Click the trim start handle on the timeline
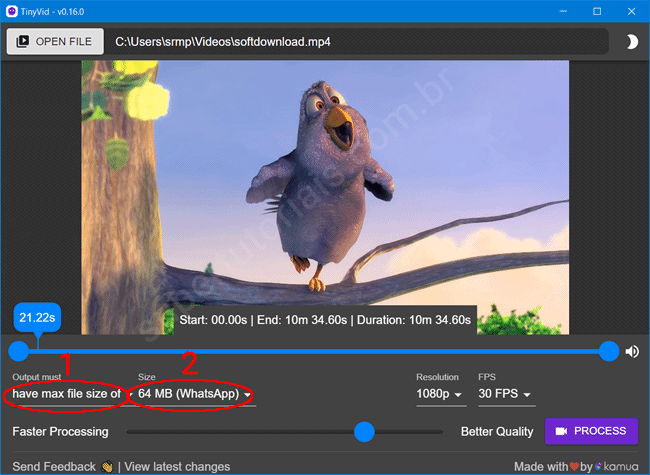The height and width of the screenshot is (475, 650). point(18,351)
